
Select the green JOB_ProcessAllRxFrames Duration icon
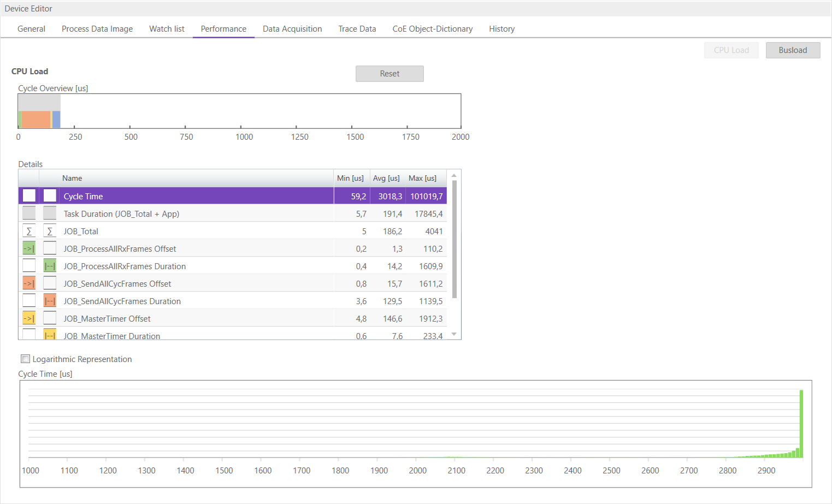pyautogui.click(x=49, y=265)
